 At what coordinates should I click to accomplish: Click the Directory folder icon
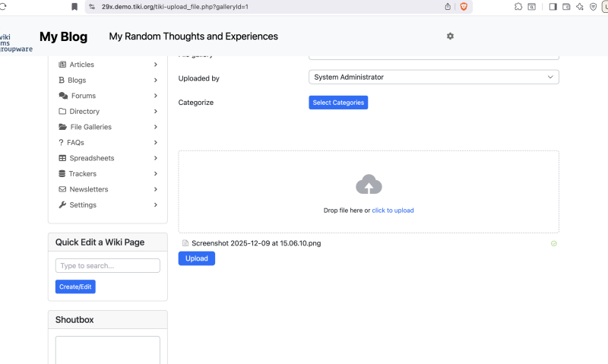[62, 111]
